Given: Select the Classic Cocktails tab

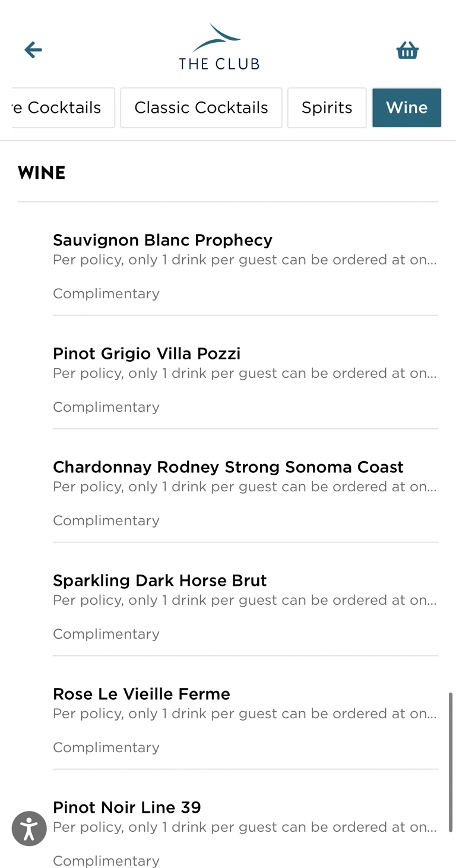Looking at the screenshot, I should tap(201, 108).
